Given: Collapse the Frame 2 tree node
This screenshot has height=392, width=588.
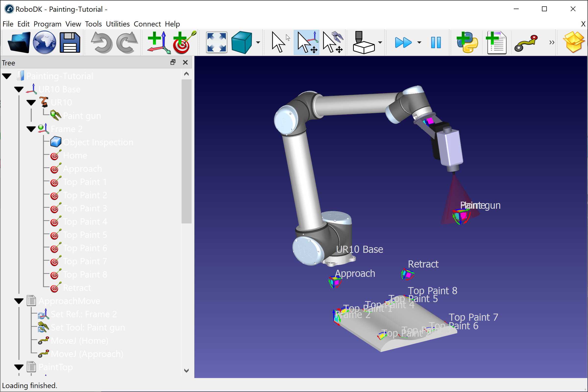Looking at the screenshot, I should pyautogui.click(x=31, y=129).
